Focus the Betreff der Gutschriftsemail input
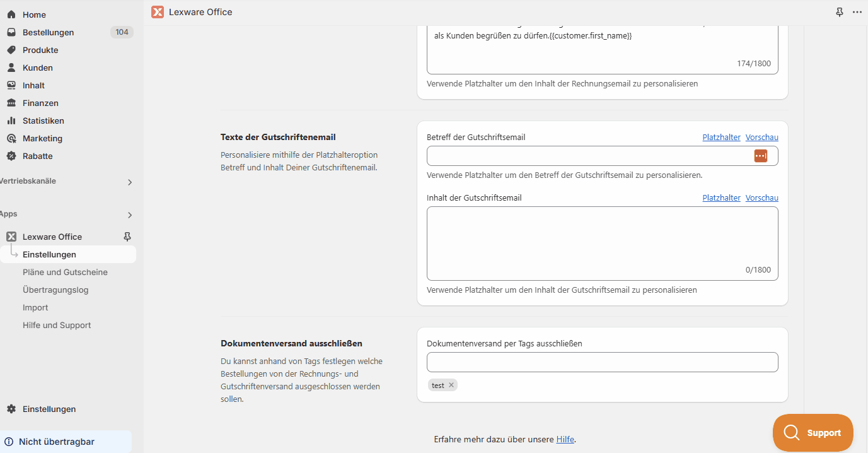 point(603,156)
